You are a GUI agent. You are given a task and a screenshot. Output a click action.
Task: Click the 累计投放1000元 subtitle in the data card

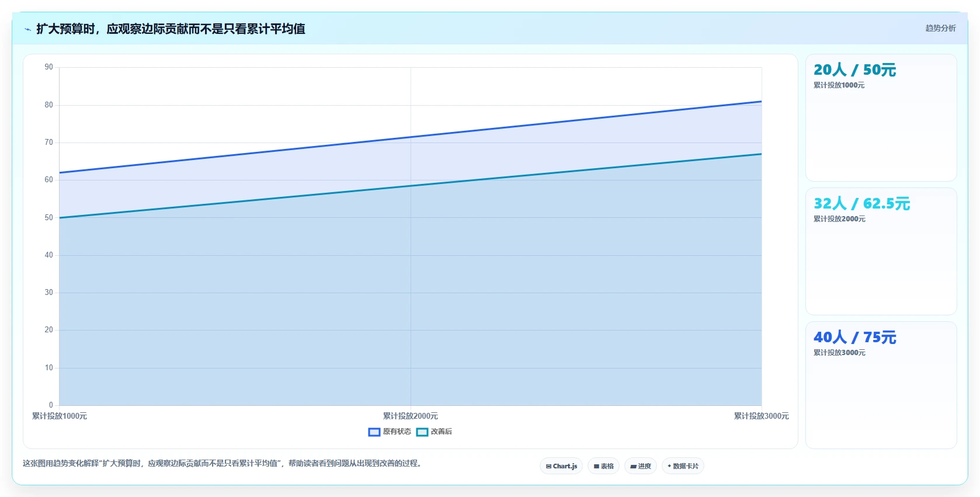(x=839, y=85)
